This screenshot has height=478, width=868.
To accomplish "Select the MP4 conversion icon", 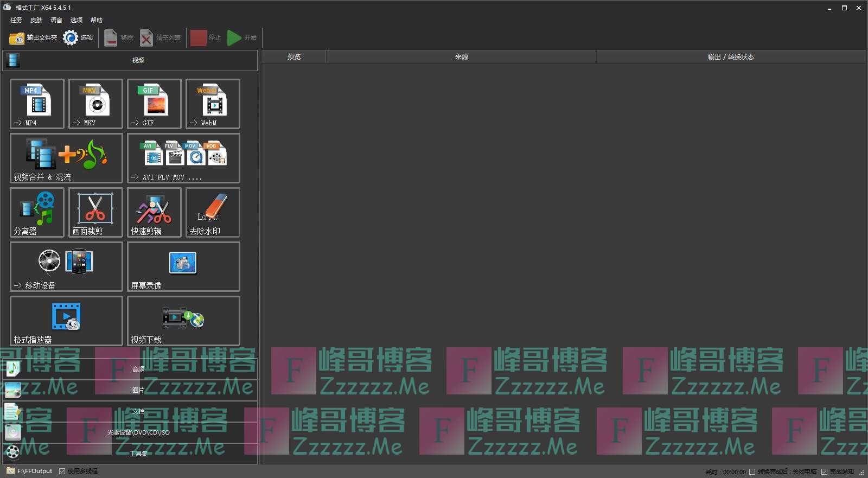I will pyautogui.click(x=37, y=103).
